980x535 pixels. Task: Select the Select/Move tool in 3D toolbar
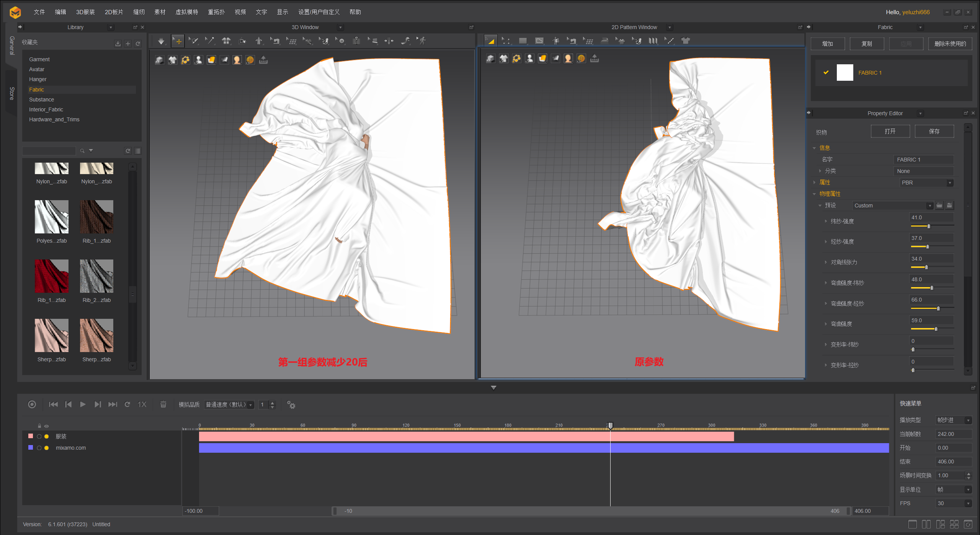tap(178, 41)
